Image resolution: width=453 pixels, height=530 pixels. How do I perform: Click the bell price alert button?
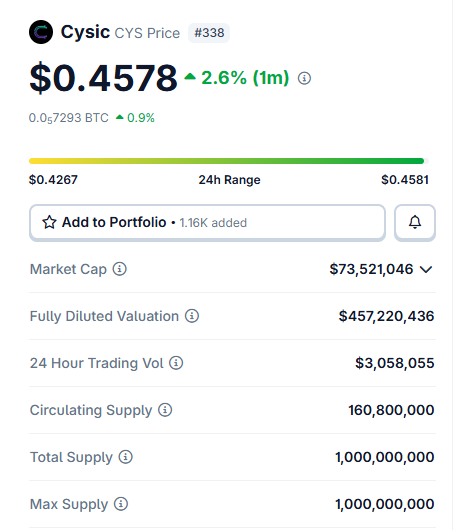415,222
